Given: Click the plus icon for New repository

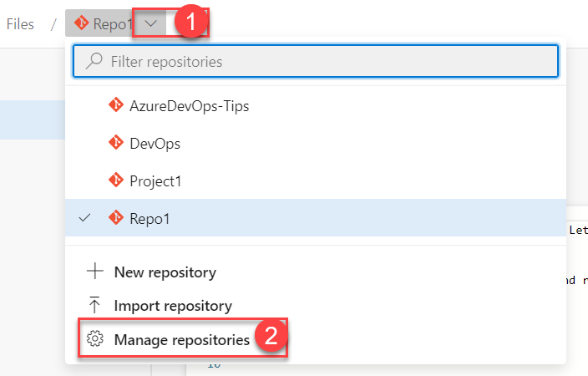Looking at the screenshot, I should point(95,271).
